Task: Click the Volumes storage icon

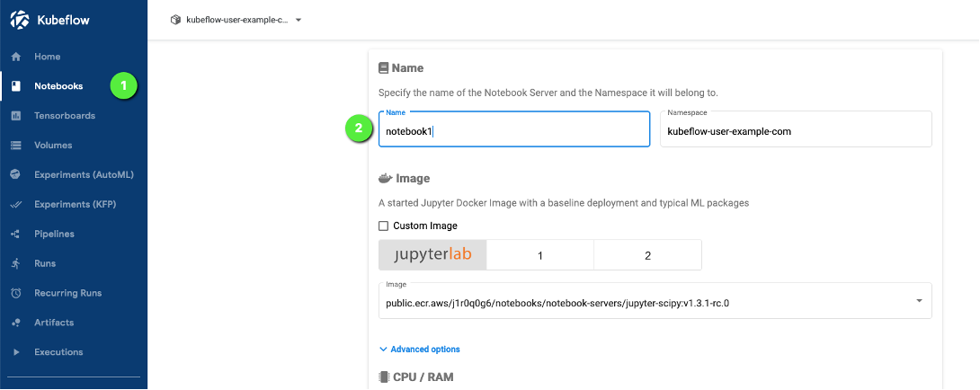Action: 17,146
